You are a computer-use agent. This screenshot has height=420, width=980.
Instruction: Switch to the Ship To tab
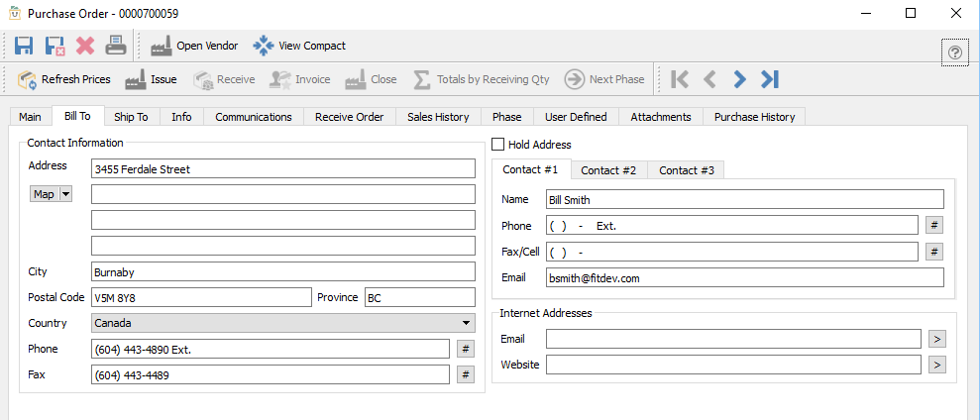[x=131, y=117]
